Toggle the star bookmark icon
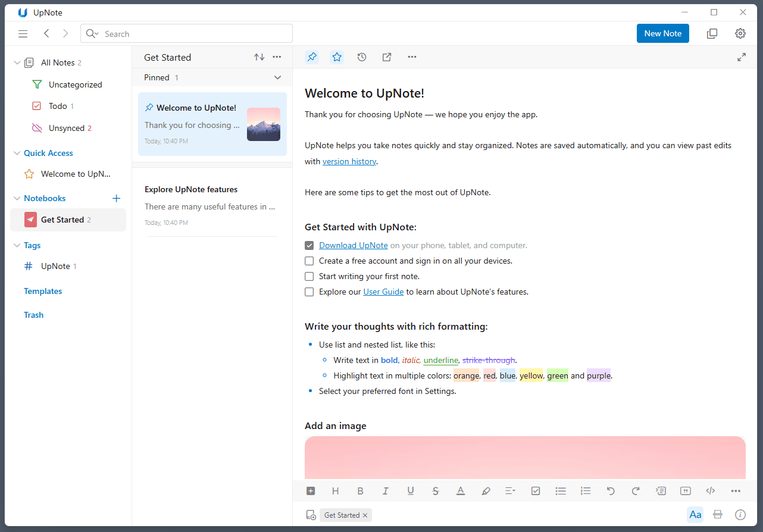763x532 pixels. pyautogui.click(x=337, y=57)
